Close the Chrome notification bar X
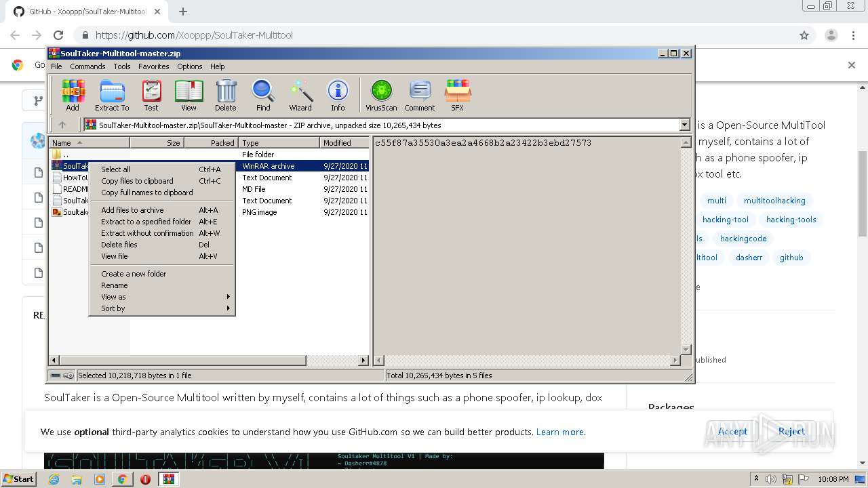The height and width of the screenshot is (488, 868). [x=852, y=65]
